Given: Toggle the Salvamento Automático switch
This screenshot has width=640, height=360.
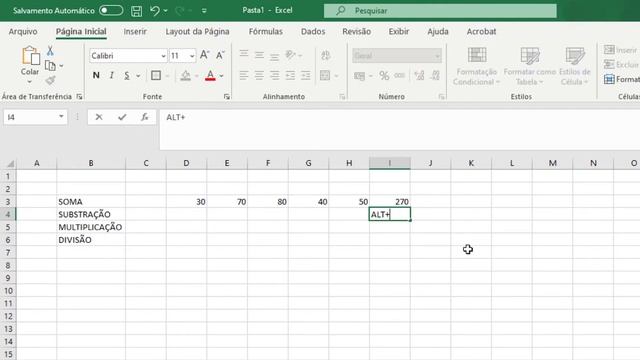Looking at the screenshot, I should [111, 10].
